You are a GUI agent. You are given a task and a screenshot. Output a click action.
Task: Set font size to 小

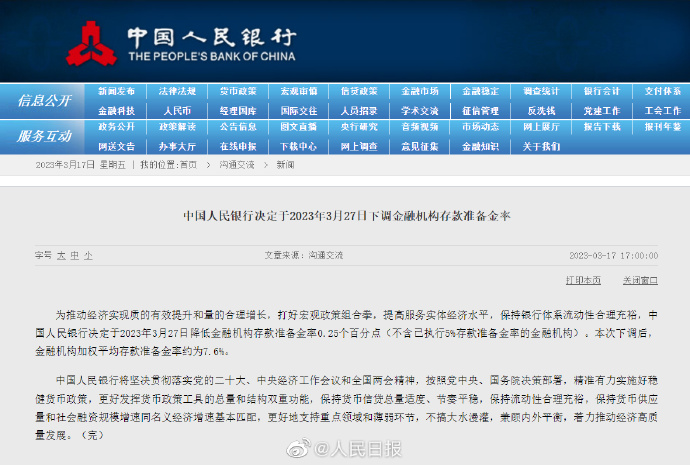click(88, 256)
